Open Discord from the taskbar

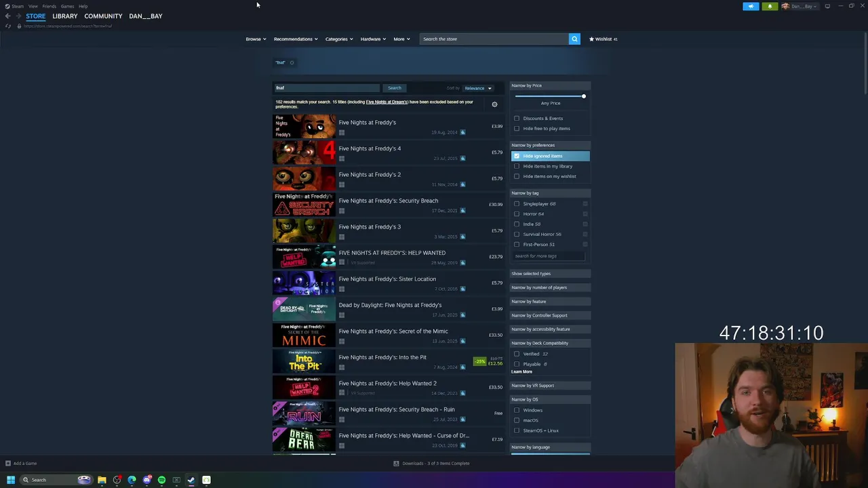(x=146, y=480)
